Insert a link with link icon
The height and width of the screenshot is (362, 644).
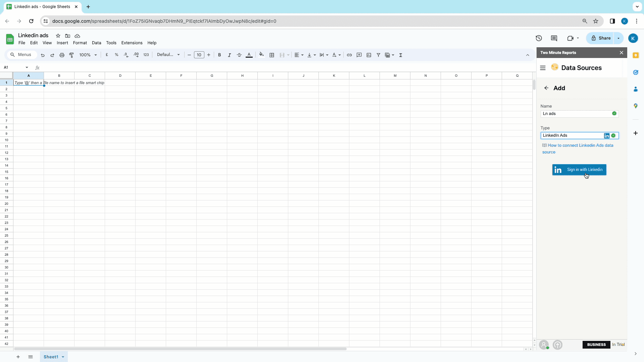[349, 55]
